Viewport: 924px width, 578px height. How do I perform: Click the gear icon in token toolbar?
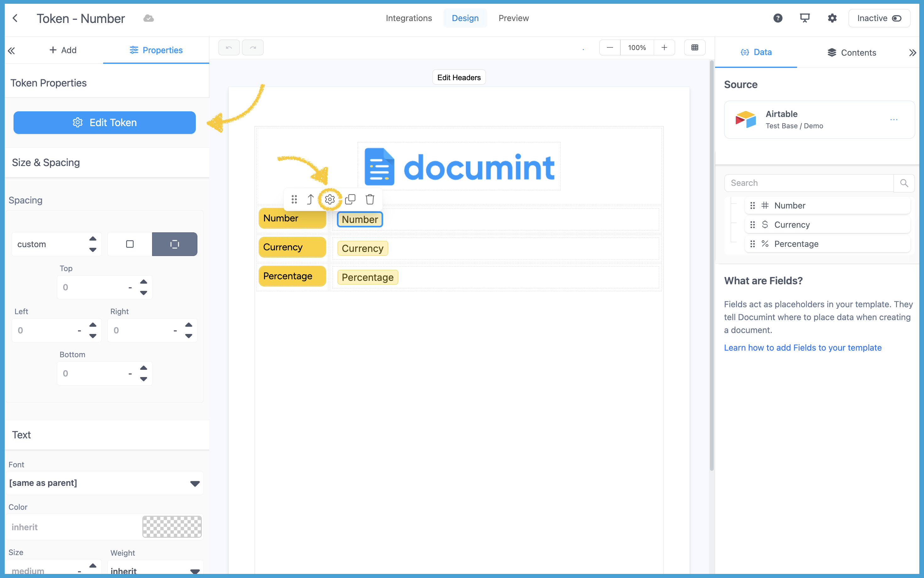pyautogui.click(x=330, y=199)
